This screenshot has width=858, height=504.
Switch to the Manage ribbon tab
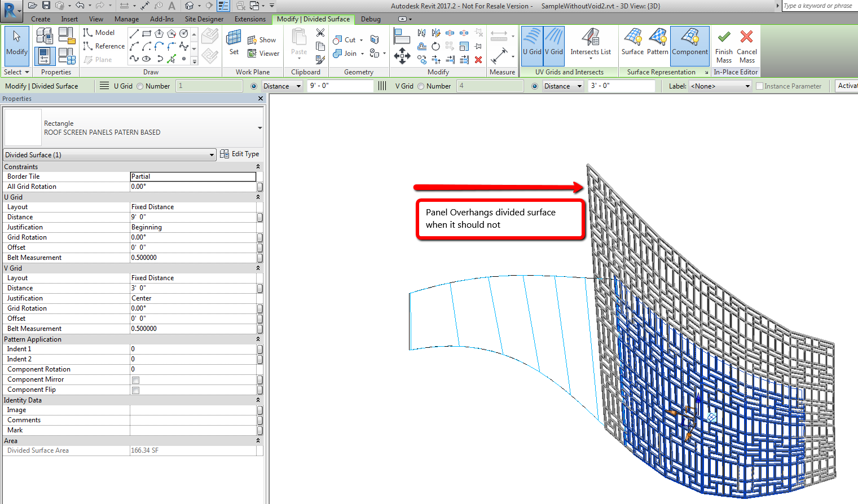point(126,19)
